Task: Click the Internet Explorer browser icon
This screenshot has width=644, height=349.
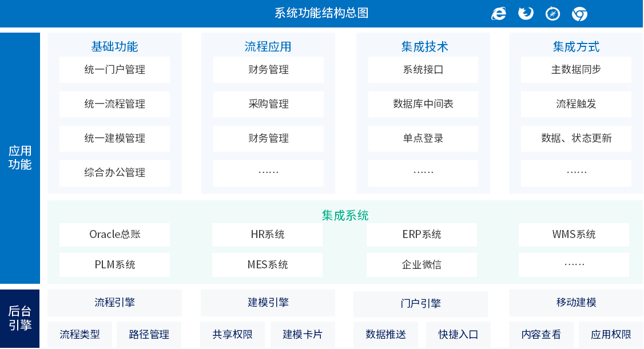Action: [498, 13]
